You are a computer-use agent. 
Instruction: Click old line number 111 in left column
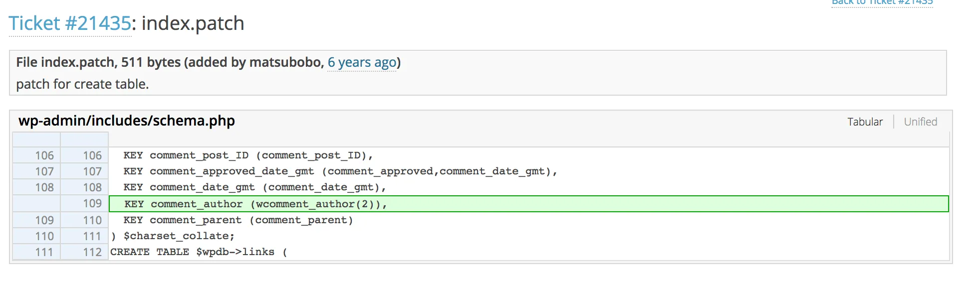[44, 252]
